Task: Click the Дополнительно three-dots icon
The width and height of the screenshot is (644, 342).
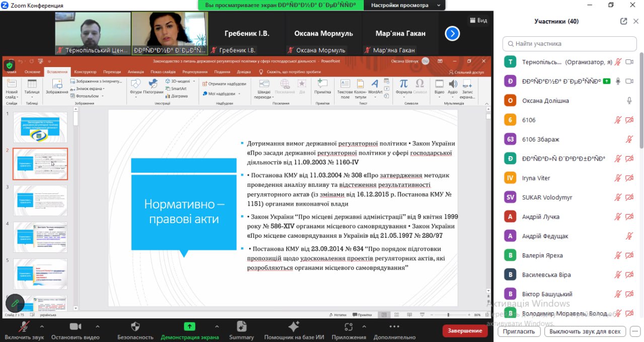Action: point(394,326)
